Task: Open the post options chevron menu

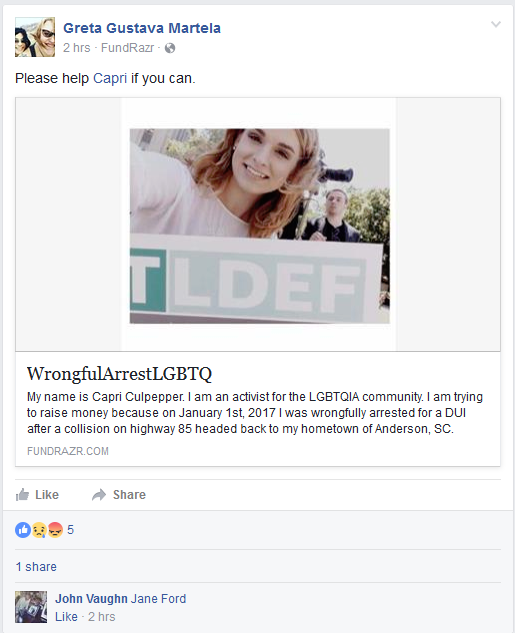Action: point(496,24)
